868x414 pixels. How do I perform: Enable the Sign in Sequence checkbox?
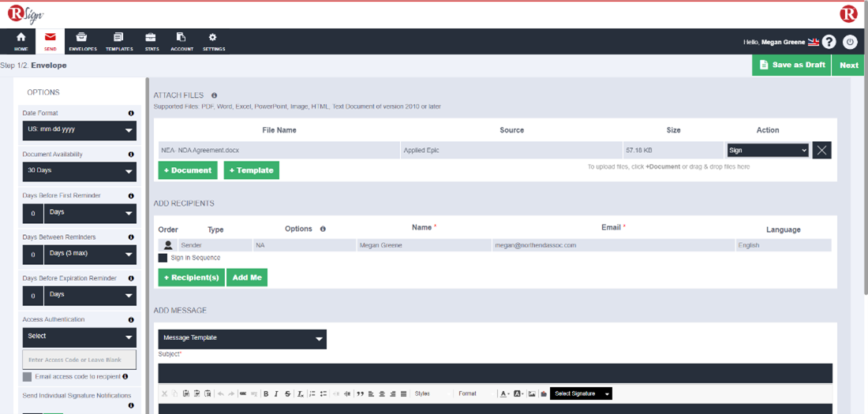[163, 258]
